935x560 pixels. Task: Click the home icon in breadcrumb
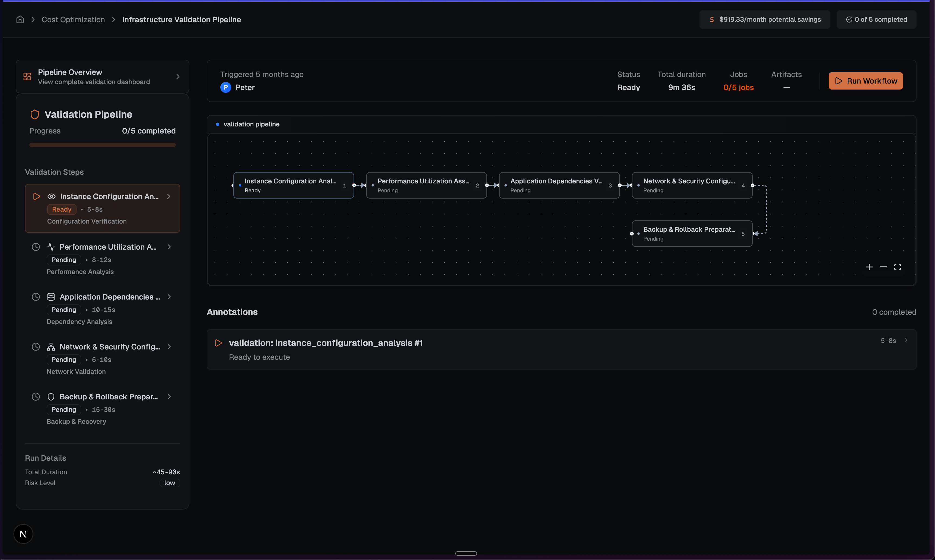click(x=20, y=20)
